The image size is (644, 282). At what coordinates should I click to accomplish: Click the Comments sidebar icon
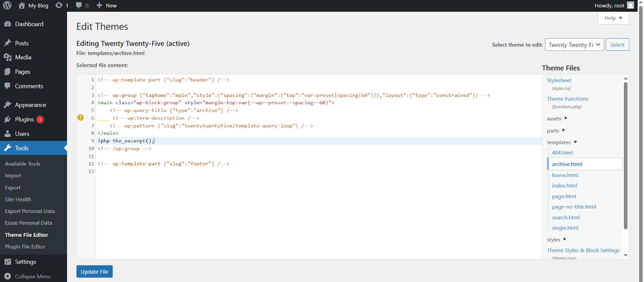click(x=8, y=86)
